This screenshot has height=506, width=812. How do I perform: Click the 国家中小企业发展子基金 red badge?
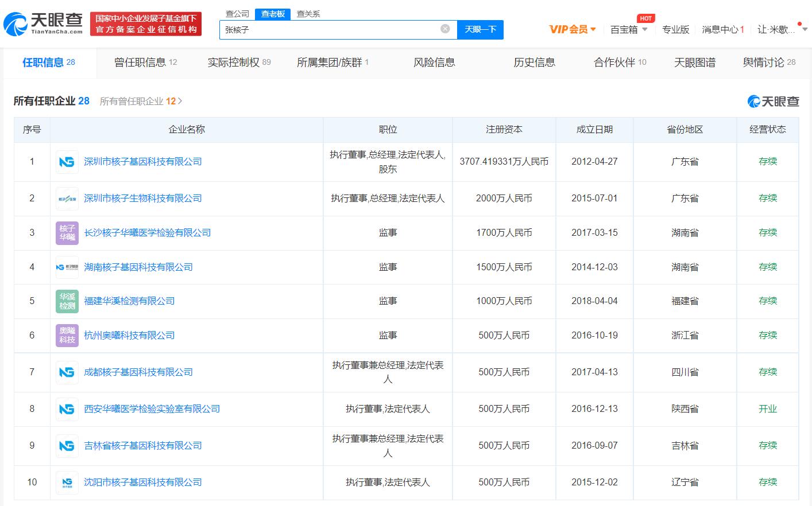[x=146, y=24]
